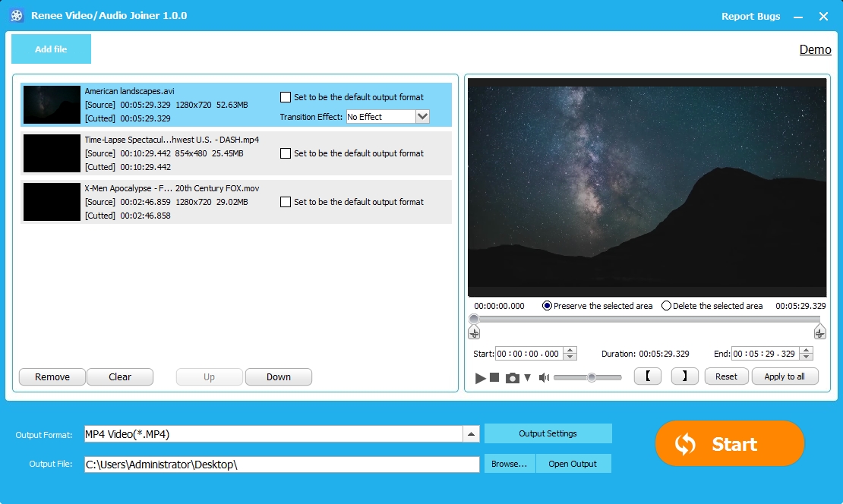843x504 pixels.
Task: Click the Add file button
Action: [x=51, y=49]
